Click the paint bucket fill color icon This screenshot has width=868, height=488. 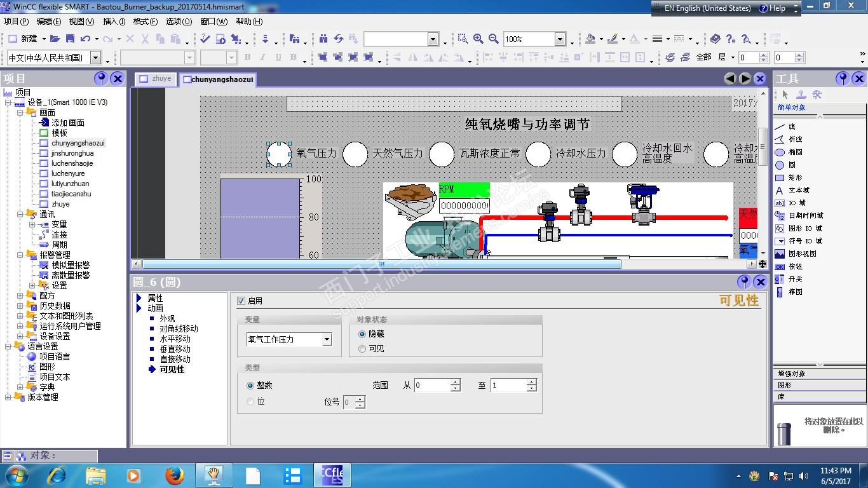coord(590,39)
